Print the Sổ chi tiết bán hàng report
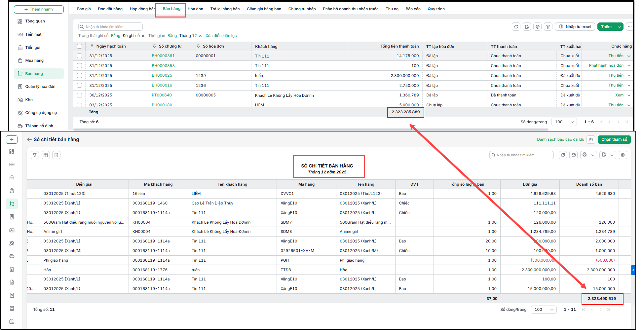Image resolution: width=644 pixels, height=330 pixels. [x=585, y=155]
